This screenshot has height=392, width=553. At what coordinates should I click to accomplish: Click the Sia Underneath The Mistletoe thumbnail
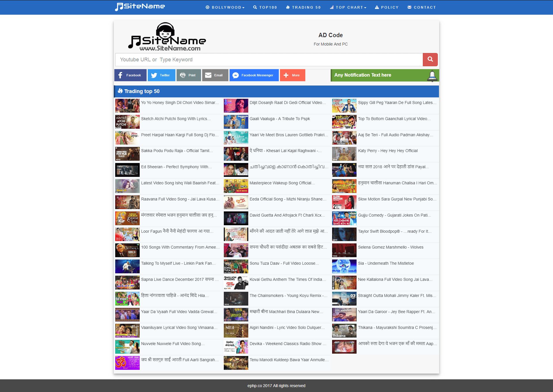point(344,266)
